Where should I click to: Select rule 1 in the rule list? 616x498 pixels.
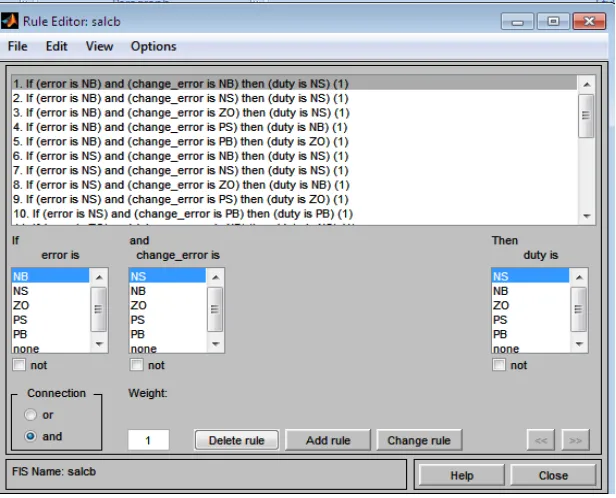[294, 84]
